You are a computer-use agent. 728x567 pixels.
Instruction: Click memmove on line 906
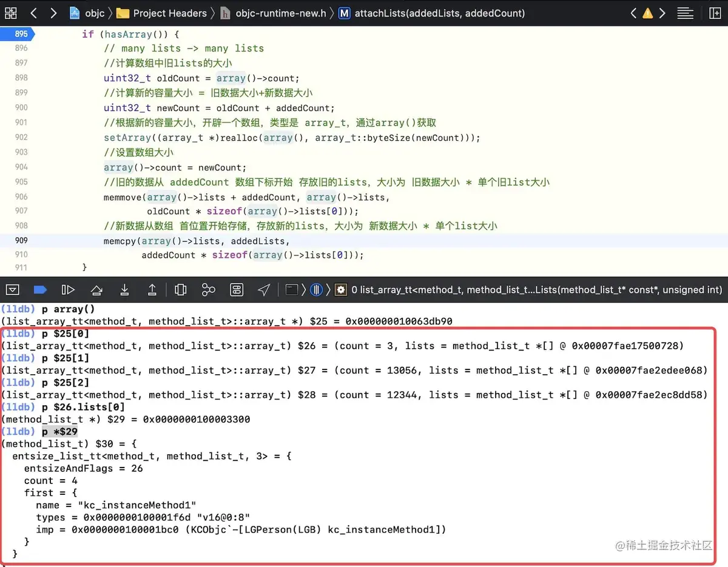123,197
